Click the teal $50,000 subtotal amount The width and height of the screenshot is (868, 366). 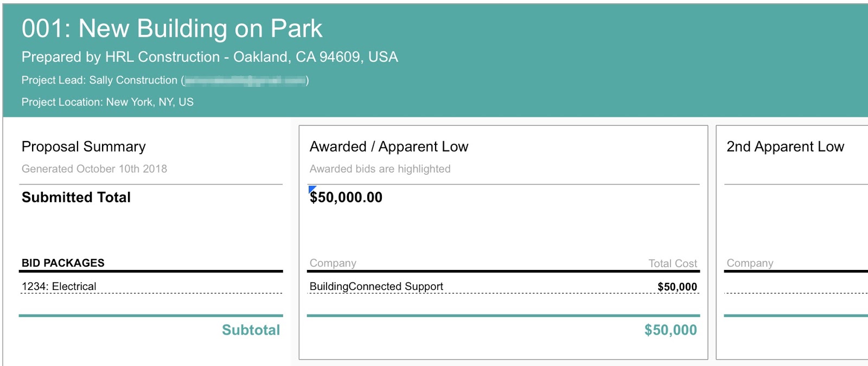pos(671,330)
